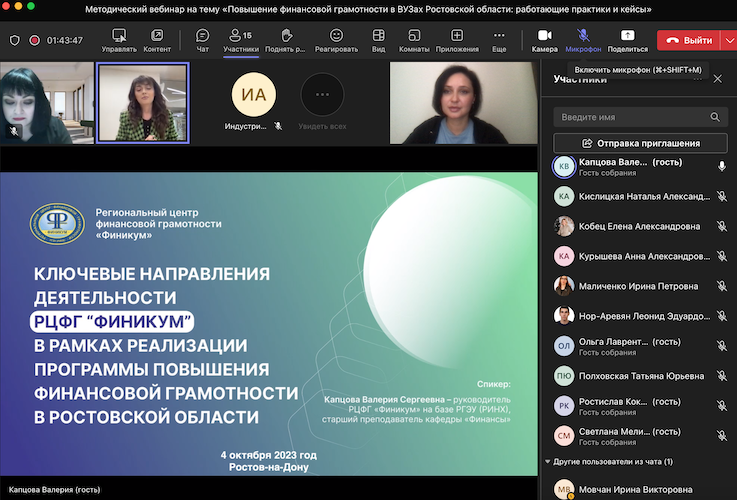The image size is (737, 500).
Task: Click muted mic icon for Маличенко Ирина
Action: point(721,286)
